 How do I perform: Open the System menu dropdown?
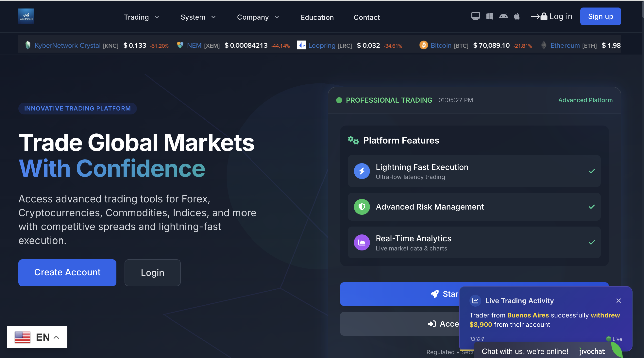tap(198, 17)
